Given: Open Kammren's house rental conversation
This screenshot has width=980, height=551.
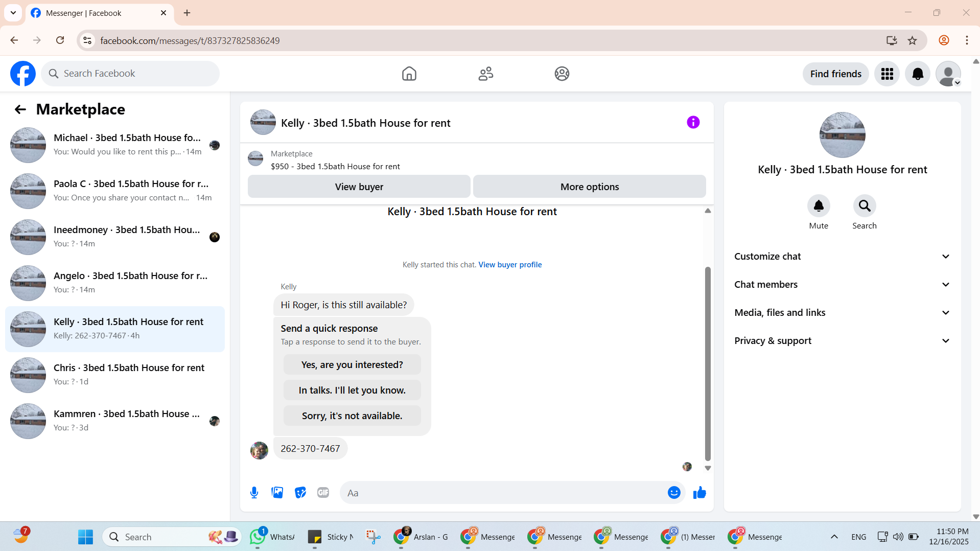Looking at the screenshot, I should click(x=115, y=421).
